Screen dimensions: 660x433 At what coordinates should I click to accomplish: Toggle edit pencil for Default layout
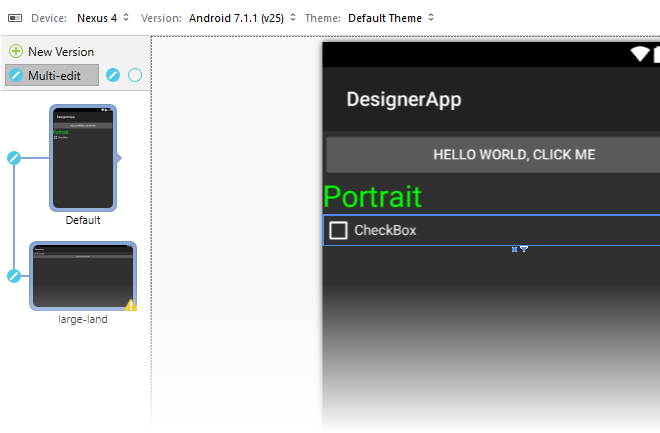[x=14, y=158]
